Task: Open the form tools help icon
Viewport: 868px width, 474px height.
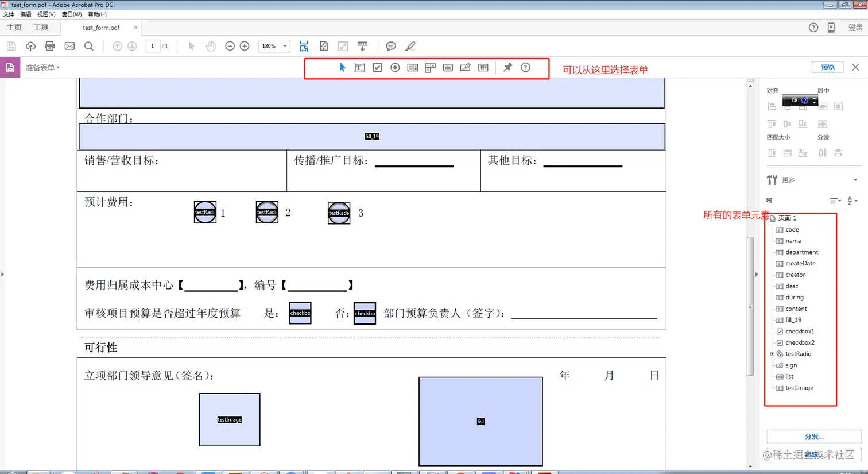Action: coord(525,68)
